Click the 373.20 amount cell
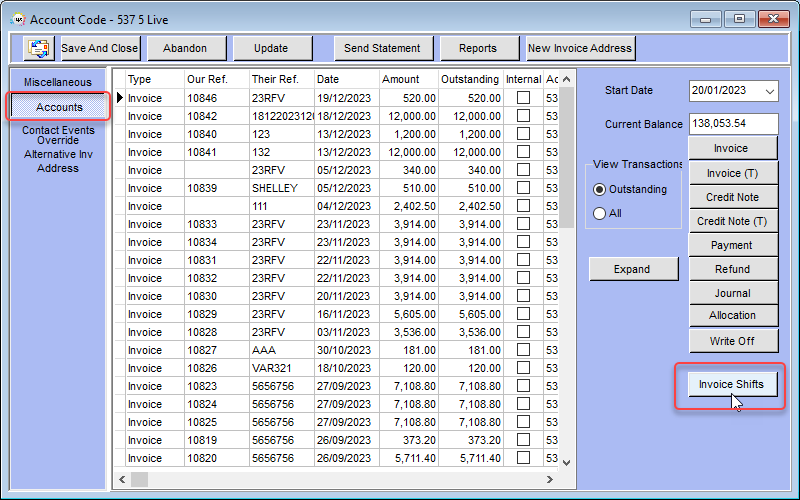 click(409, 440)
